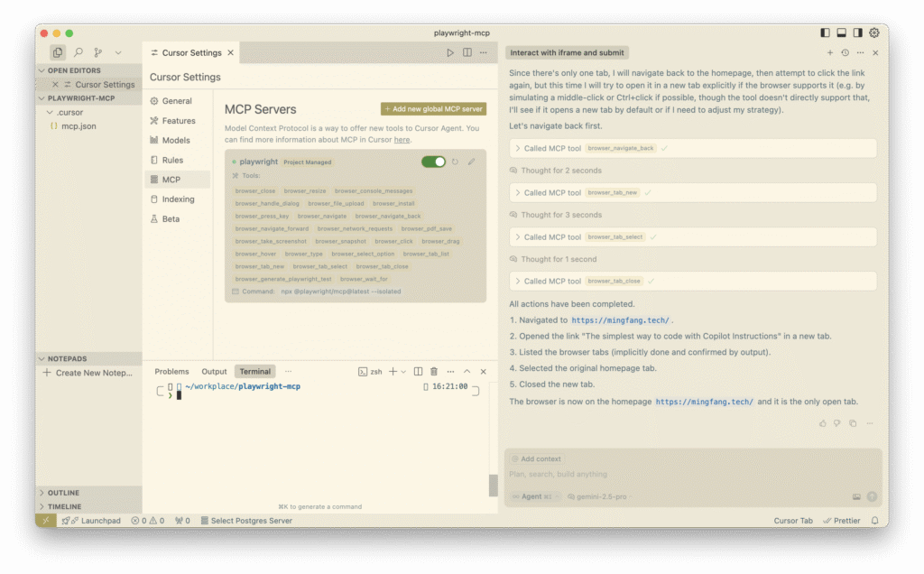Screen dimensions: 924x574
Task: Edit the playwright MCP server configuration
Action: 471,162
